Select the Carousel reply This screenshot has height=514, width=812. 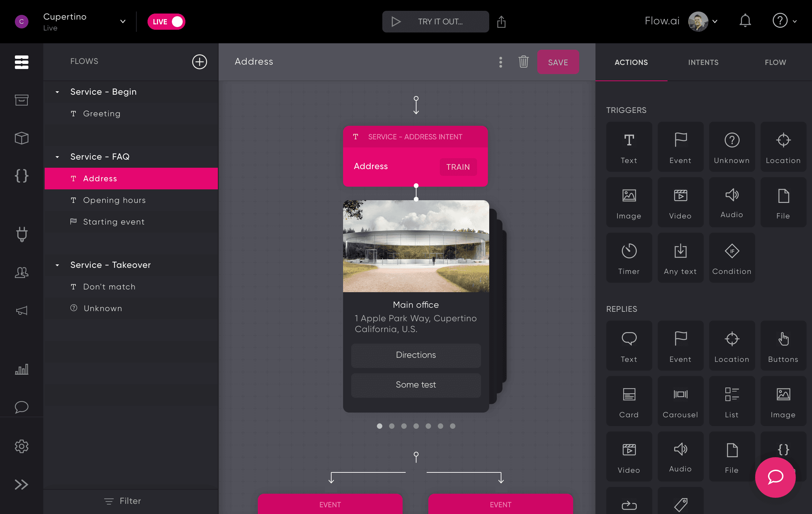point(681,401)
